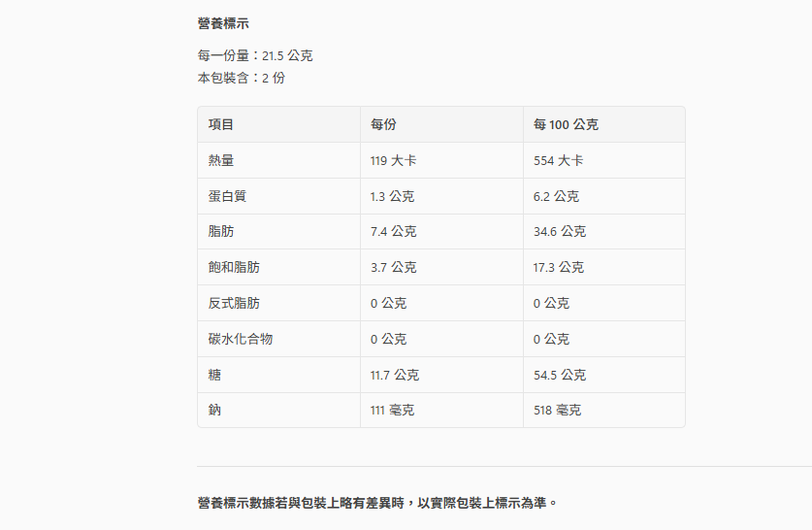Select the 6.2 公克 protein value
Image resolution: width=812 pixels, height=530 pixels.
[556, 196]
